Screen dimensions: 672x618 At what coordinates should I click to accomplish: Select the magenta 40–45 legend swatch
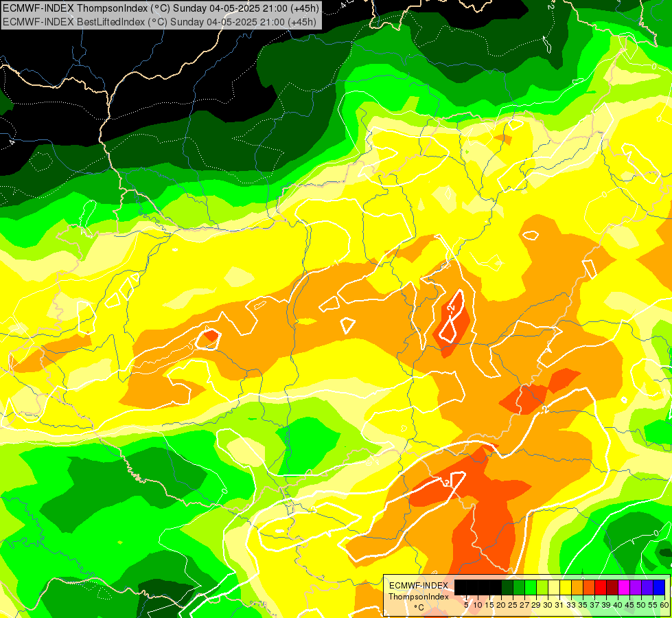[x=624, y=587]
